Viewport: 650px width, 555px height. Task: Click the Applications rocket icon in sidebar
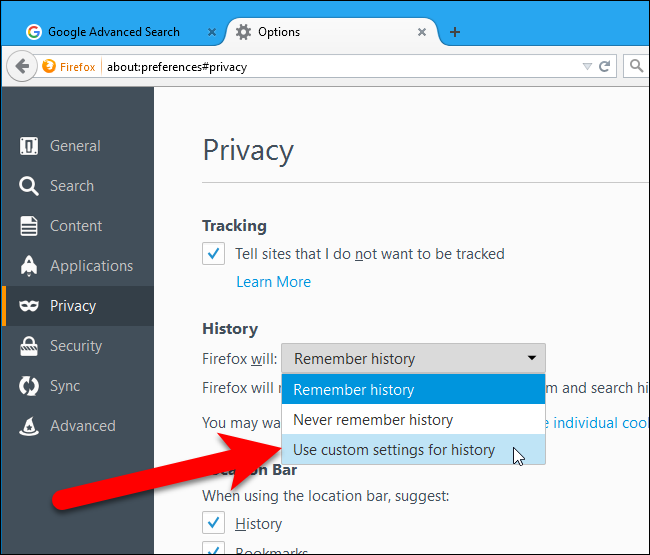29,266
